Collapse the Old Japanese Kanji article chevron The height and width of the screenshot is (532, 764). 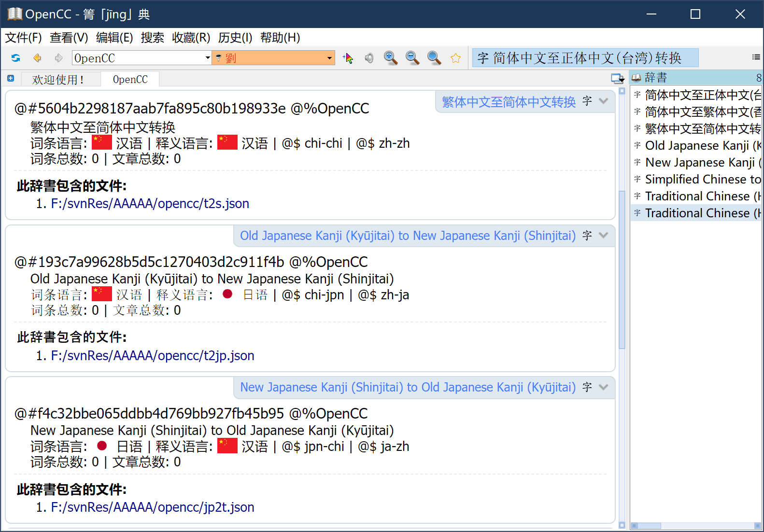point(603,236)
